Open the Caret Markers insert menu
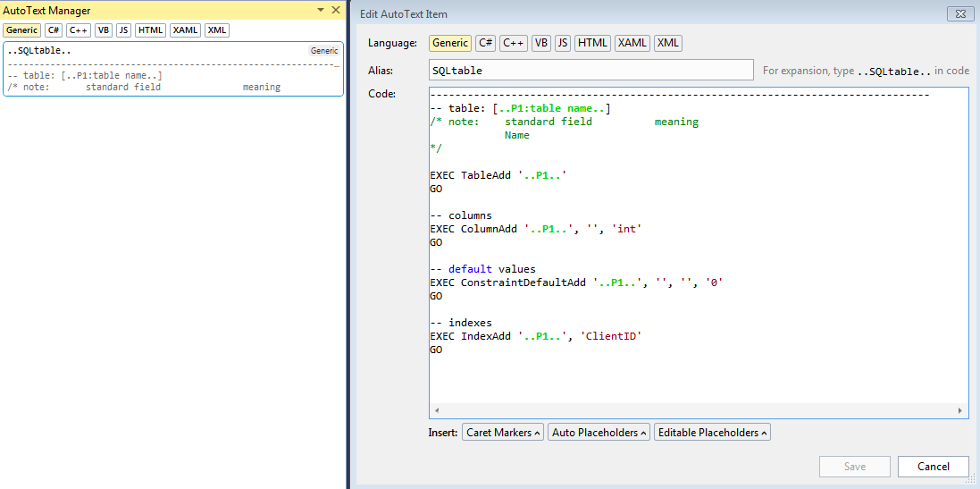 click(x=503, y=433)
